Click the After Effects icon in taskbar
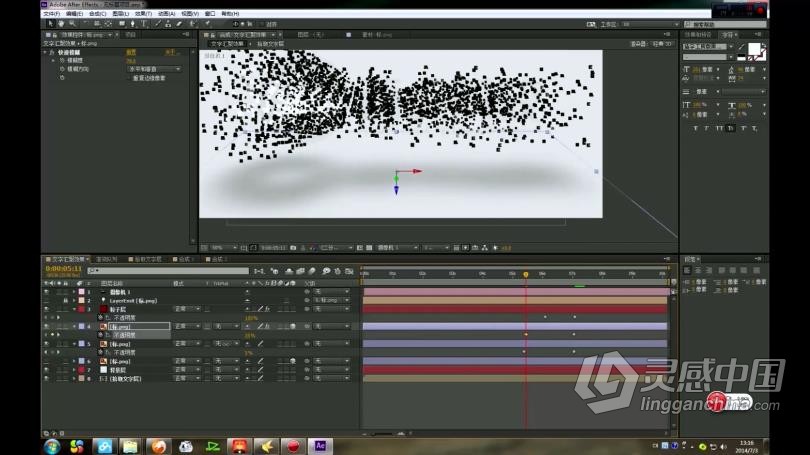 320,446
